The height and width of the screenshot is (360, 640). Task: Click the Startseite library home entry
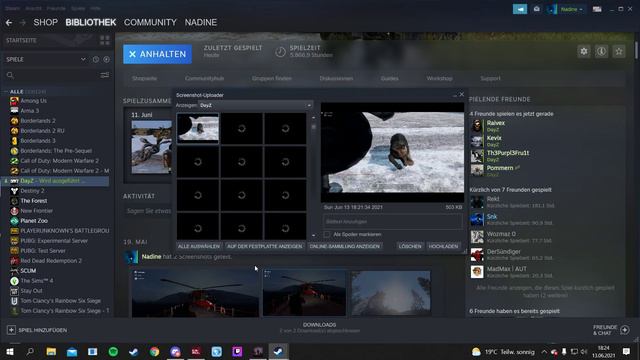(21, 40)
